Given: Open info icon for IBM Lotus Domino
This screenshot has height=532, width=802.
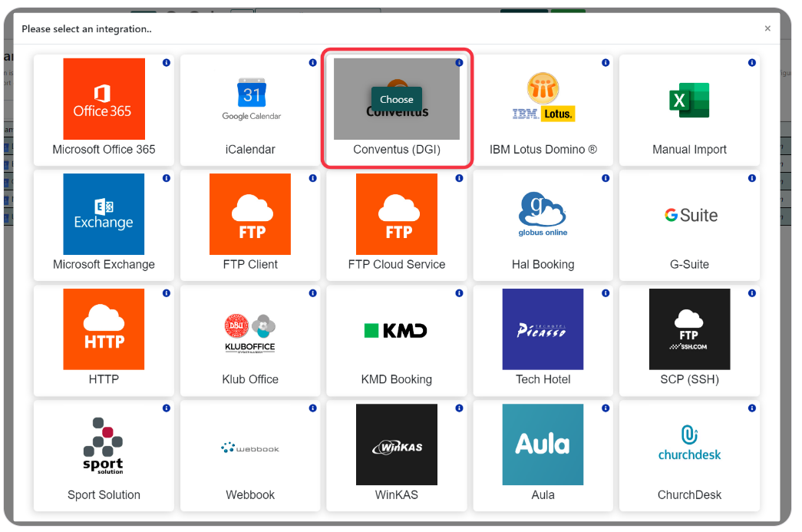Looking at the screenshot, I should [606, 62].
